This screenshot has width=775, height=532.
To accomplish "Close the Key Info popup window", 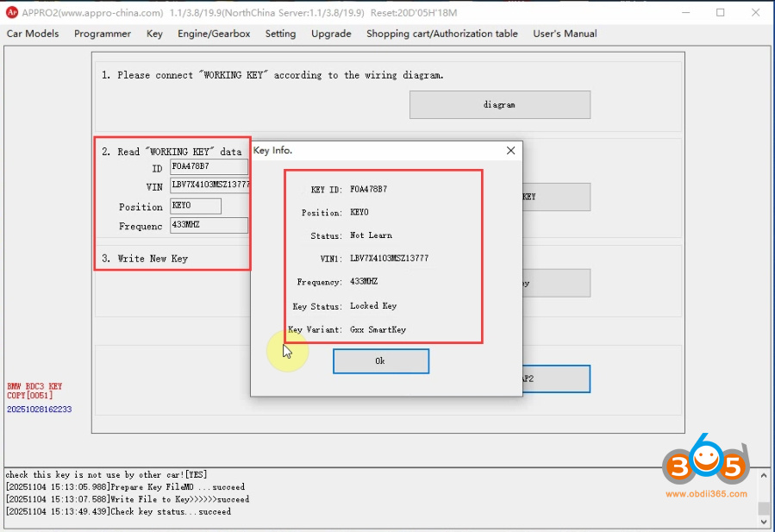I will click(510, 150).
